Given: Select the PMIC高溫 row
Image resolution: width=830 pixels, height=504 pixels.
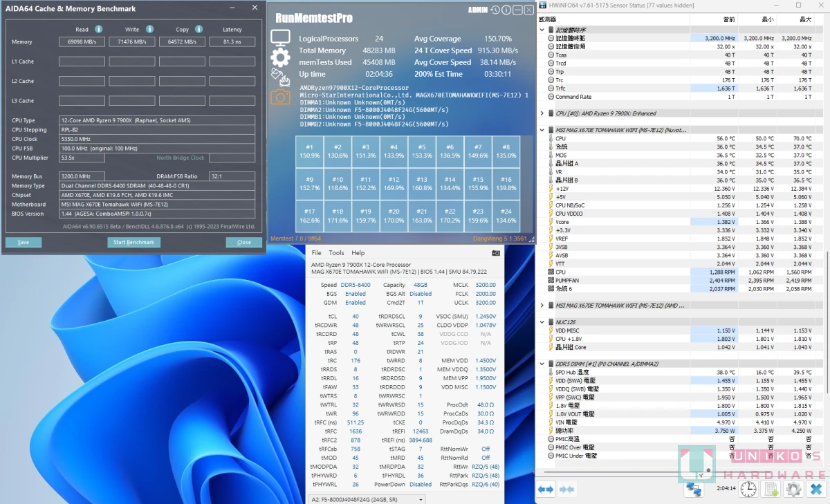Looking at the screenshot, I should tap(680, 439).
